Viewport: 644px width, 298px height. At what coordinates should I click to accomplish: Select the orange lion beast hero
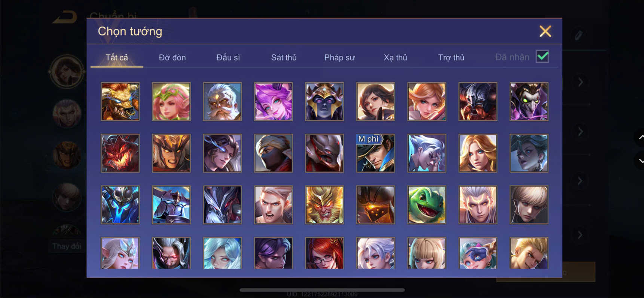120,101
